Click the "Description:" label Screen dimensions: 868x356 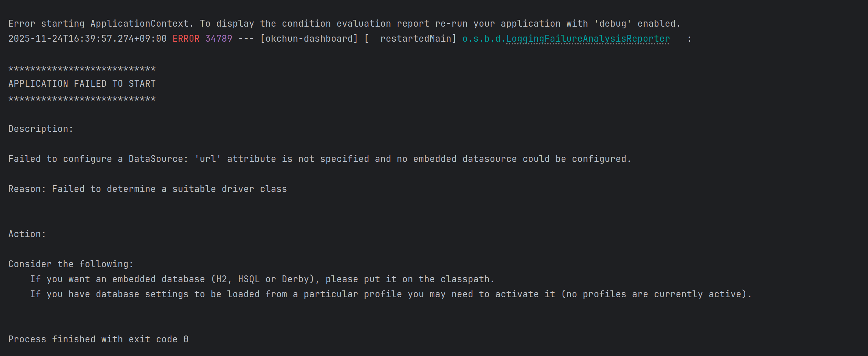pos(41,129)
